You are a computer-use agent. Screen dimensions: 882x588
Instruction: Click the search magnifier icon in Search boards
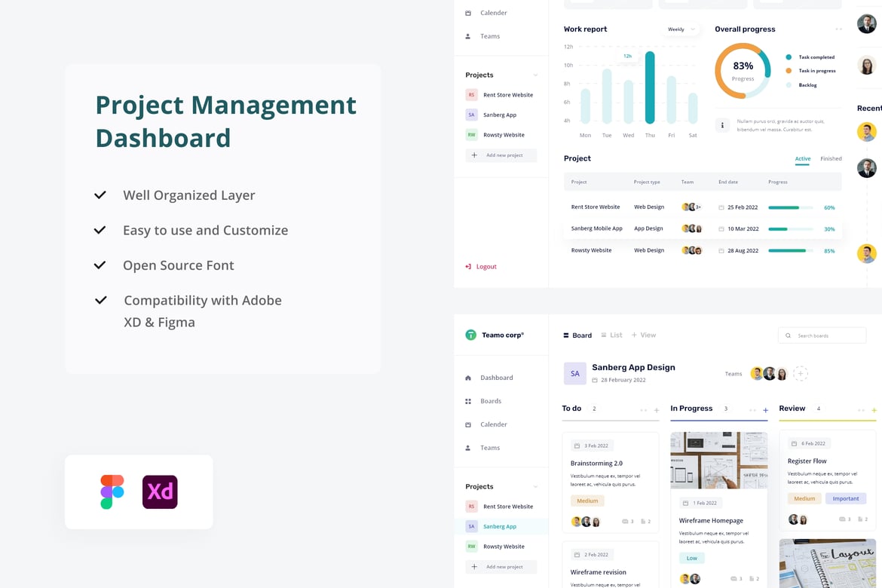click(788, 335)
